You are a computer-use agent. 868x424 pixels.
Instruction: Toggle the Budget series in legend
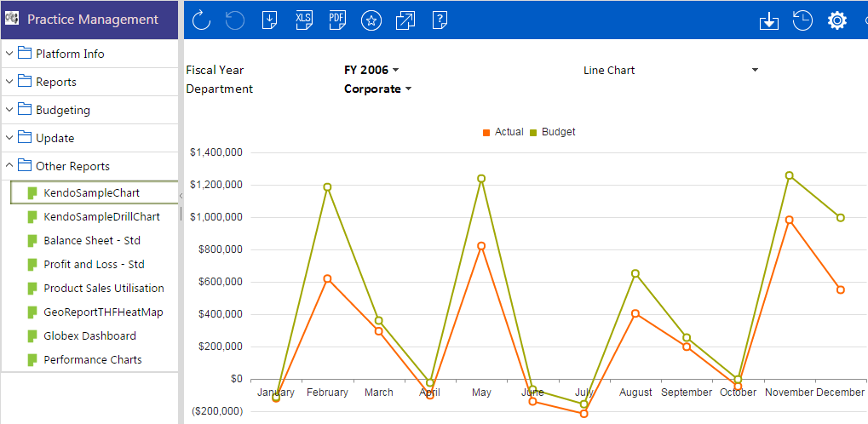point(553,132)
